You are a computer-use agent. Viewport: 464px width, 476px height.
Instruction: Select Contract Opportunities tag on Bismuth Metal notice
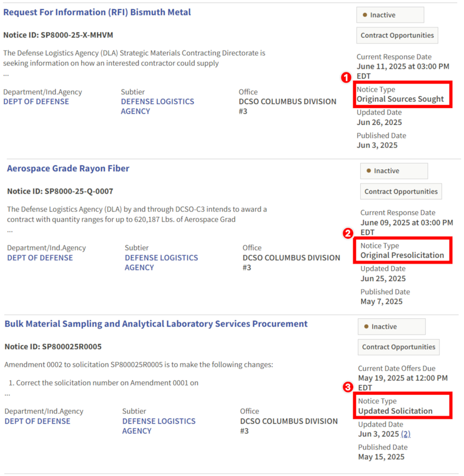coord(397,35)
